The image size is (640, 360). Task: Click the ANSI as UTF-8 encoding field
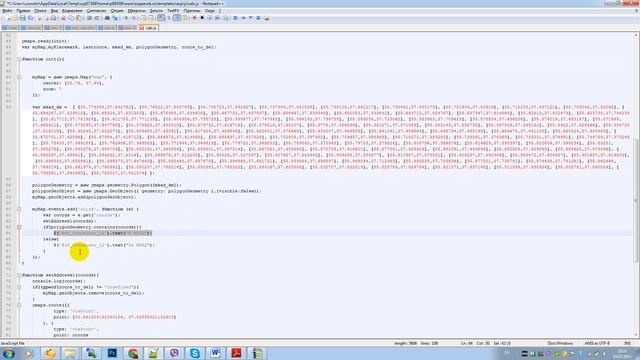(597, 343)
